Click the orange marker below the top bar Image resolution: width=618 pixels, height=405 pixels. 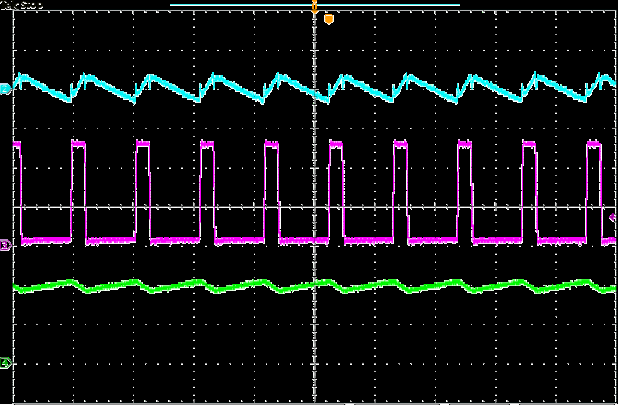[328, 19]
